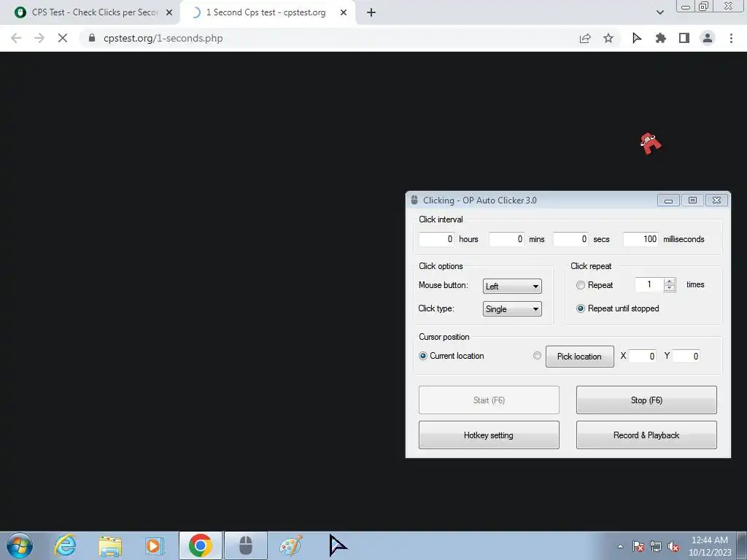Close the CPS Test tab
This screenshot has width=747, height=560.
click(x=169, y=12)
